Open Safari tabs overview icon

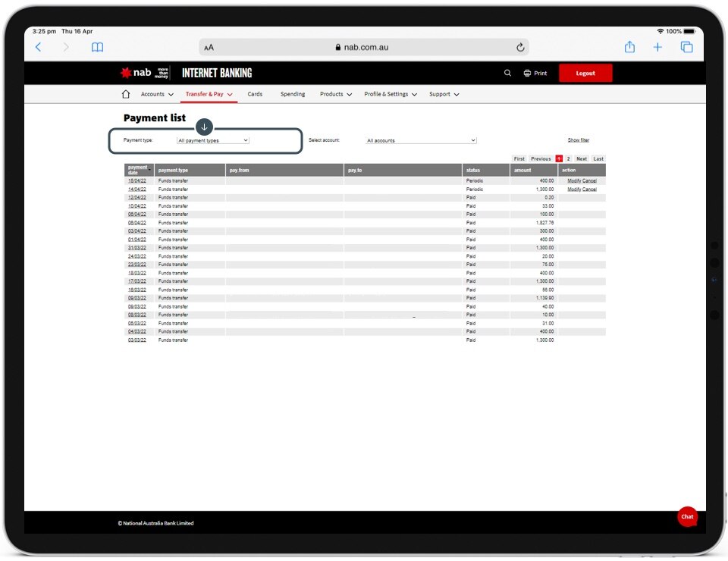686,47
